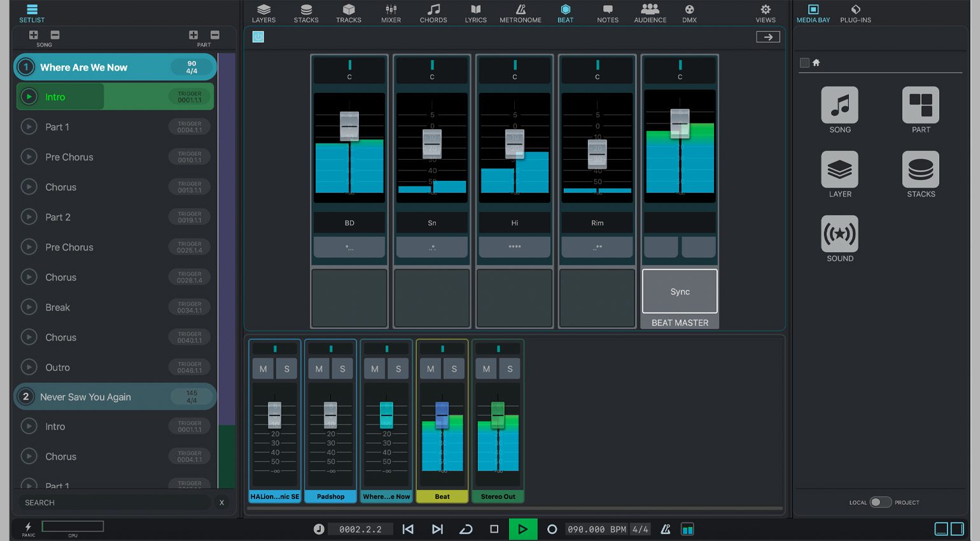
Task: Open the Metronome view
Action: [x=520, y=13]
